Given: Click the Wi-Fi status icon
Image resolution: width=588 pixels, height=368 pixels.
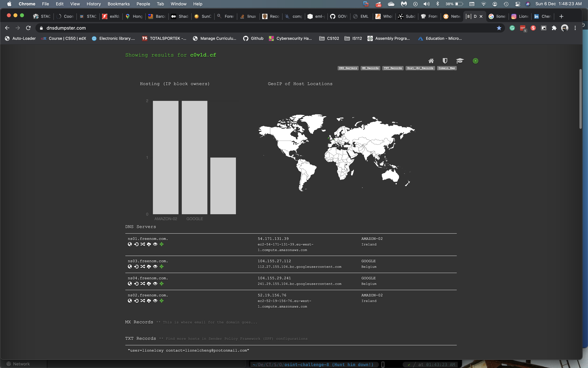Looking at the screenshot, I should (x=483, y=4).
